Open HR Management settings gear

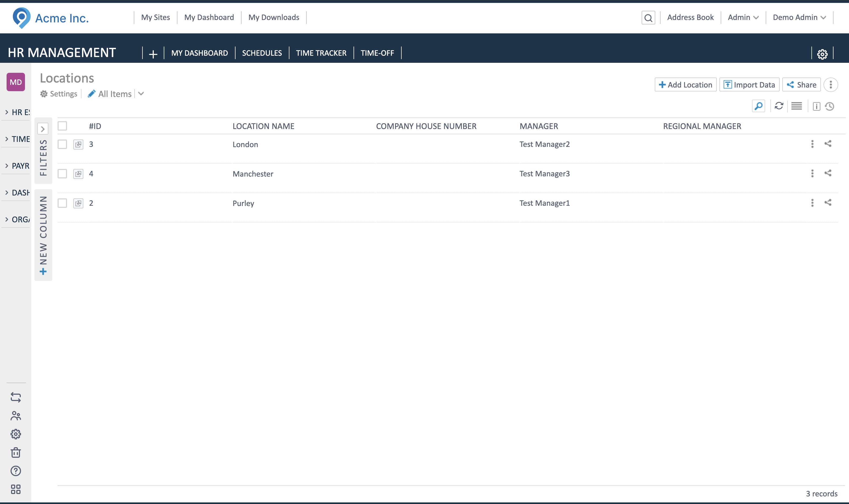click(822, 54)
